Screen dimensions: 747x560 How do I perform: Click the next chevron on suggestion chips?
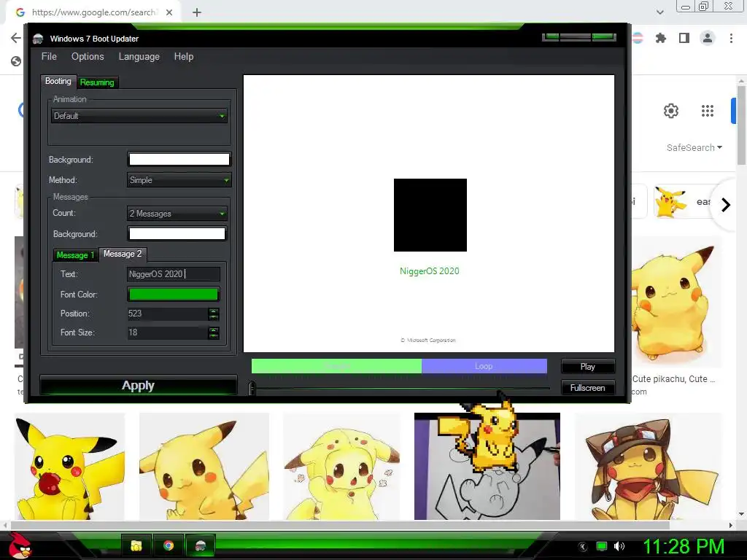click(726, 205)
